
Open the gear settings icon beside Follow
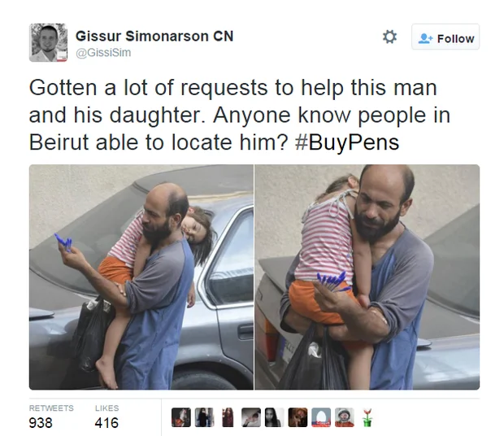[x=389, y=37]
